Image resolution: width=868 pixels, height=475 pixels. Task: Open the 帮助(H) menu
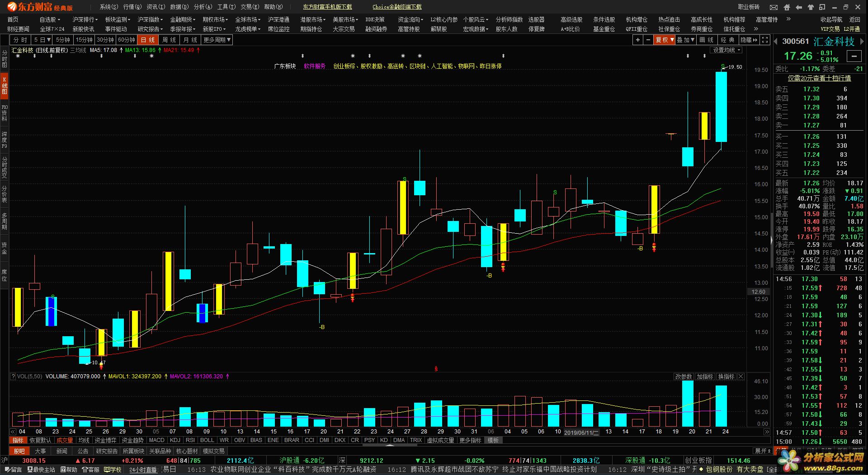tap(274, 7)
